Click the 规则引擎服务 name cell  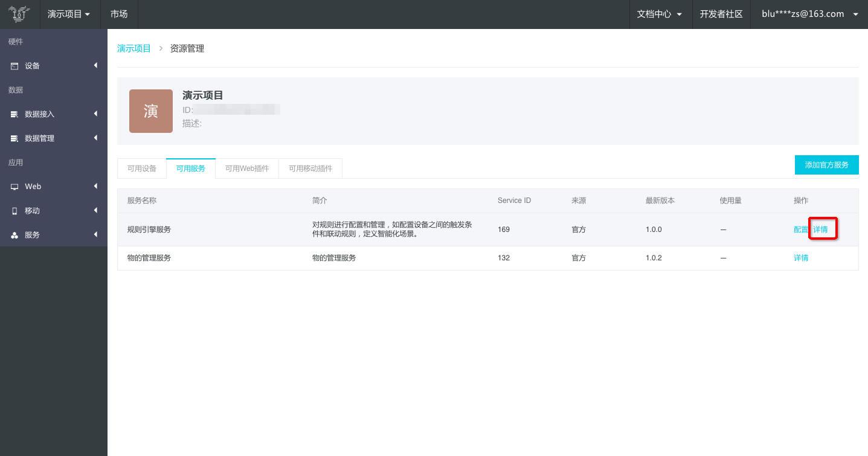click(x=149, y=230)
